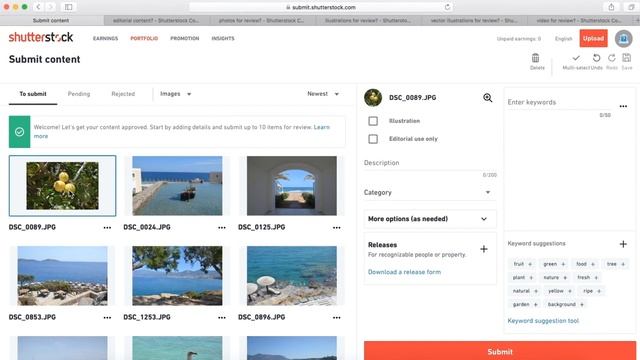This screenshot has height=360, width=640.
Task: Check the Editorial use only checkbox
Action: [373, 139]
